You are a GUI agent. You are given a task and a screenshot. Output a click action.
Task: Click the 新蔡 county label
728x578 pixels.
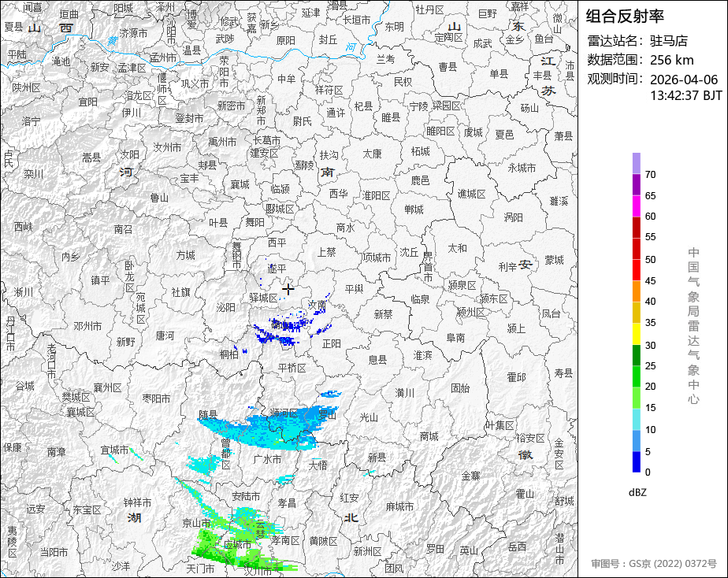[x=383, y=314]
